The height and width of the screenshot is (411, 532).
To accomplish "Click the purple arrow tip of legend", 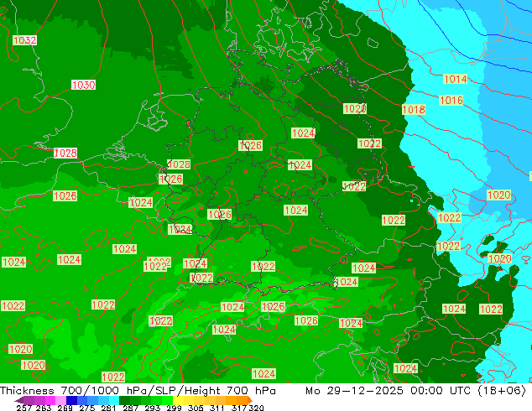I will 18,401.
